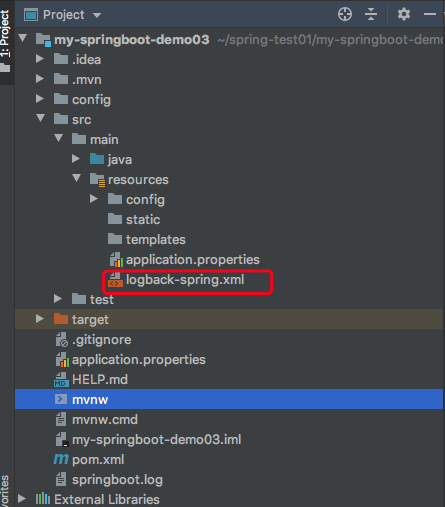
Task: Click the locate/scroll-from-source crosshair icon
Action: pos(345,14)
